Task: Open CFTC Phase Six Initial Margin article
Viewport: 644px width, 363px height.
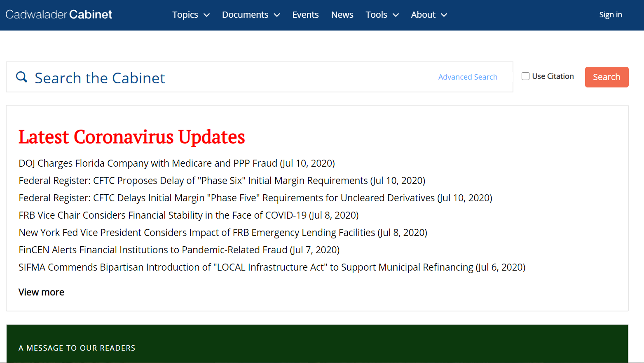Action: [222, 181]
